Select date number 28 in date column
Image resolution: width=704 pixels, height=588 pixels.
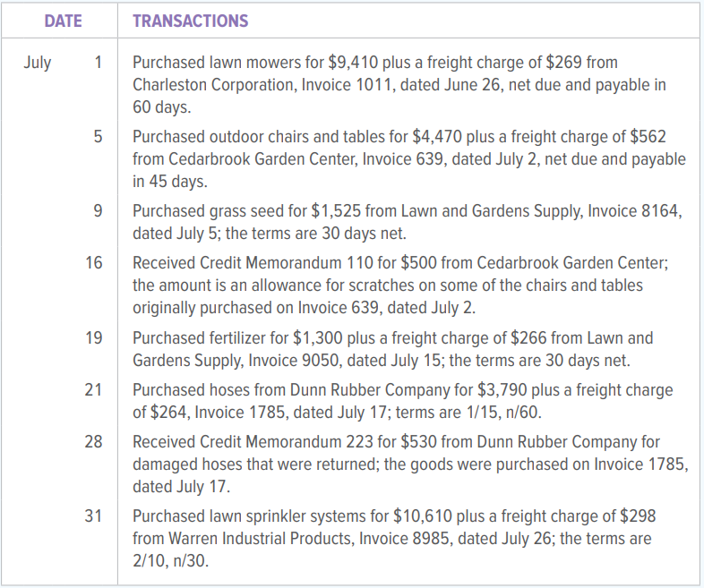[94, 442]
